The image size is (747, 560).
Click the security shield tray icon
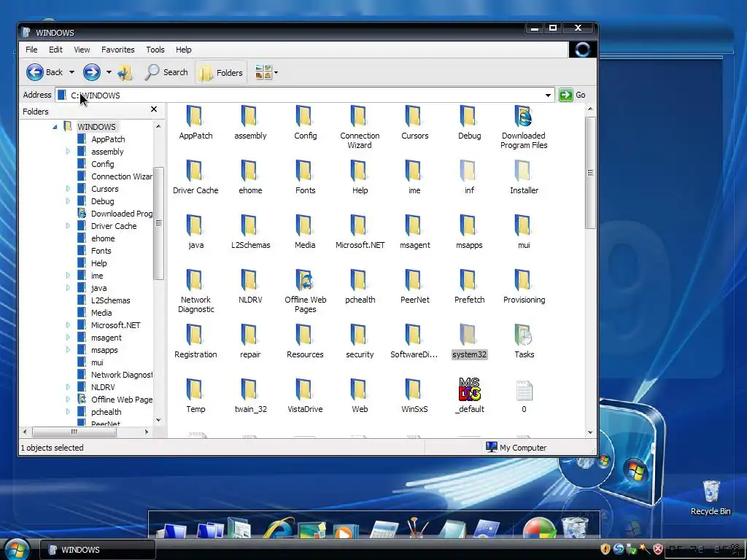point(605,549)
